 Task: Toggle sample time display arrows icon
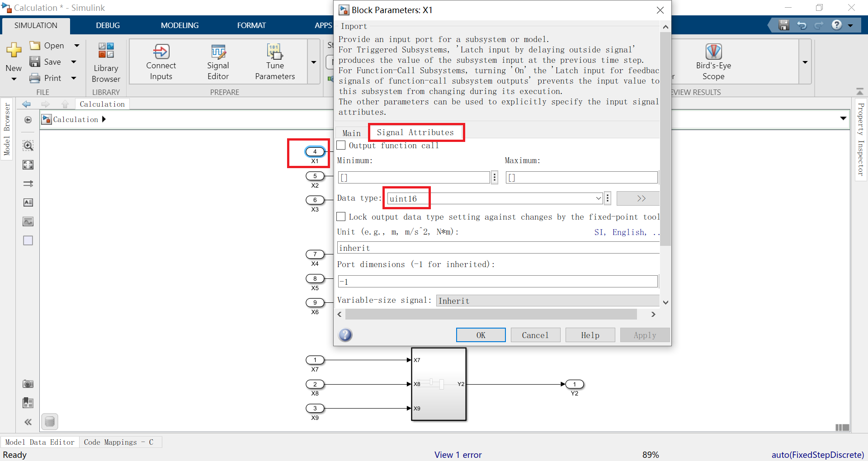click(x=28, y=183)
